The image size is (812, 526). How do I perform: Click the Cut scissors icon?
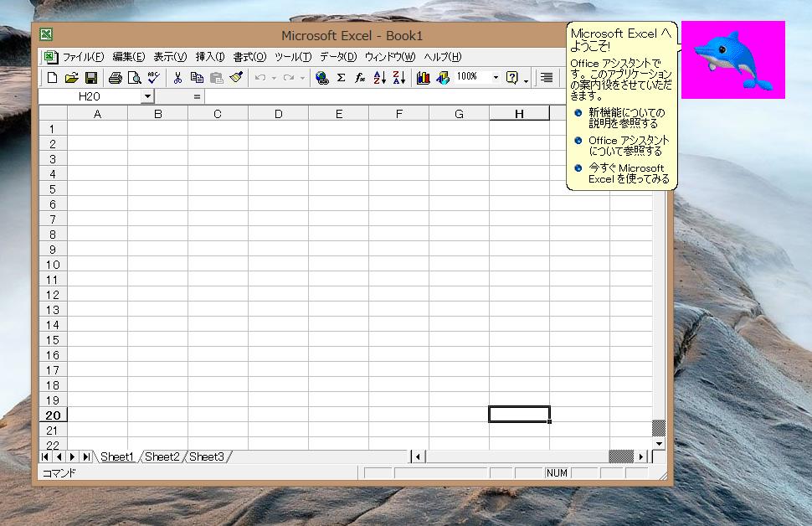tap(177, 78)
